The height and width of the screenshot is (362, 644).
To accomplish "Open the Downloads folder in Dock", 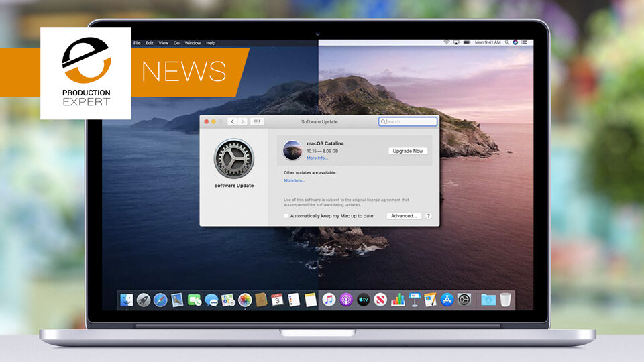I will coord(488,300).
